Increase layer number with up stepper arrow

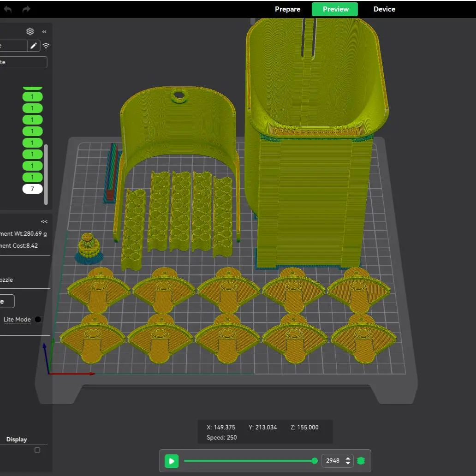click(348, 458)
